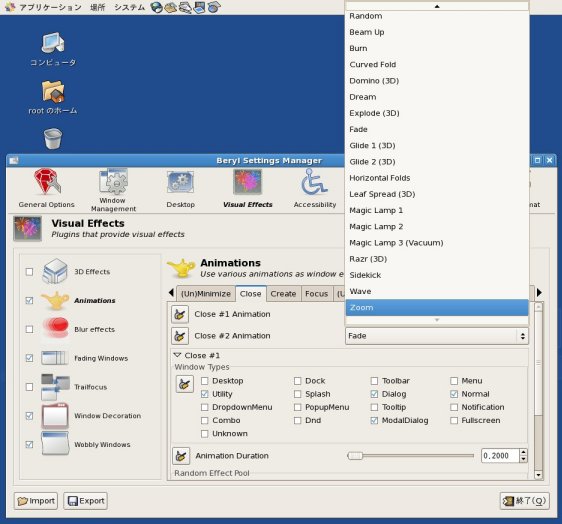The image size is (562, 524).
Task: Uncheck the Utility window type
Action: [205, 394]
